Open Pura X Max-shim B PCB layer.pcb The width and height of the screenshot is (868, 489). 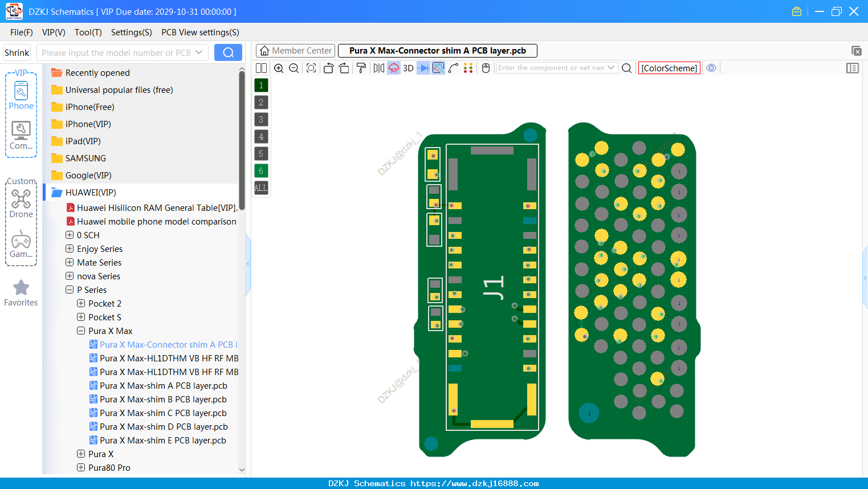(163, 399)
